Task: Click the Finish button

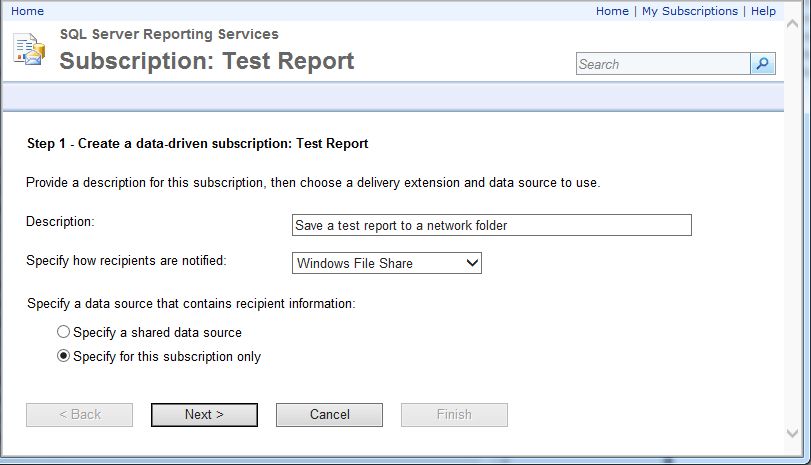Action: pos(454,414)
